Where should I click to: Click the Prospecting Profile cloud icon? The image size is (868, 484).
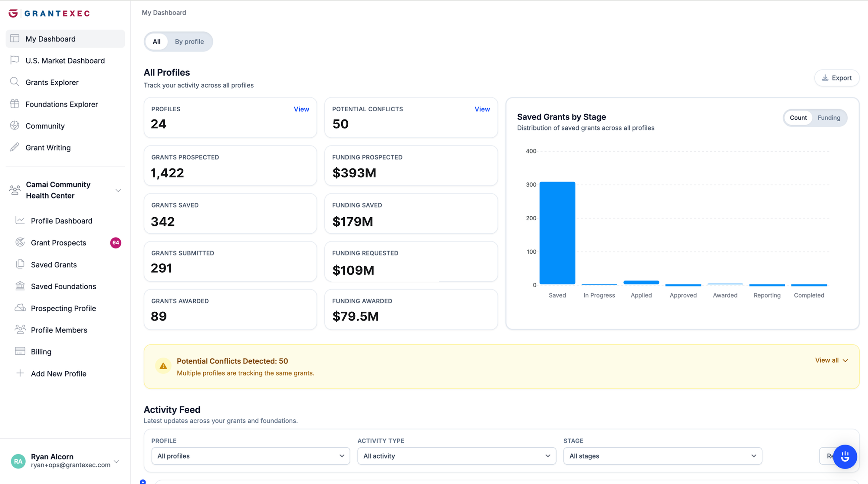coord(20,308)
